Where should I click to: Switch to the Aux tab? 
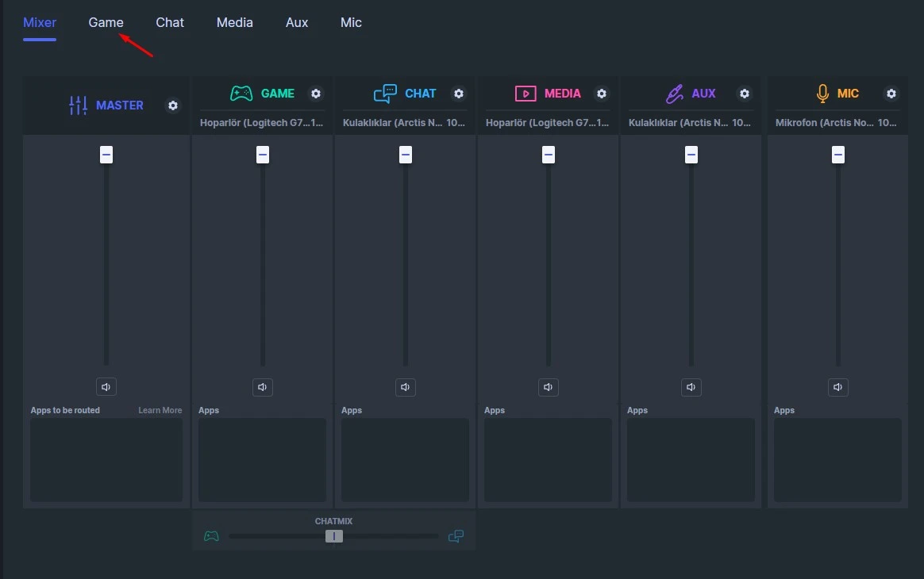(x=297, y=22)
